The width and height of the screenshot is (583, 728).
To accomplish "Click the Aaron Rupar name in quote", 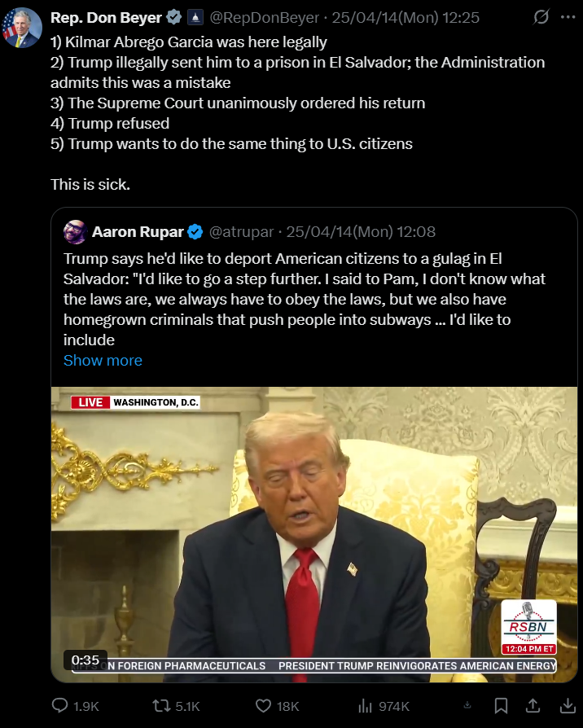I will (x=138, y=232).
